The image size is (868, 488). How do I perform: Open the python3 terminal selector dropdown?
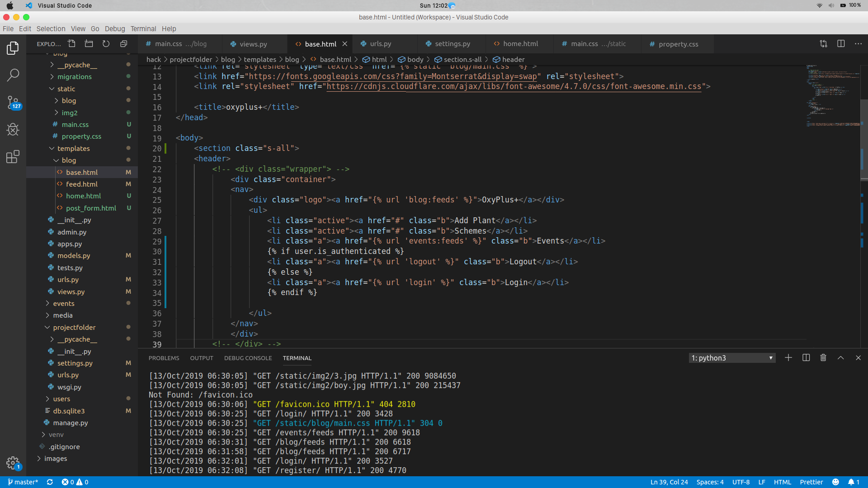732,358
